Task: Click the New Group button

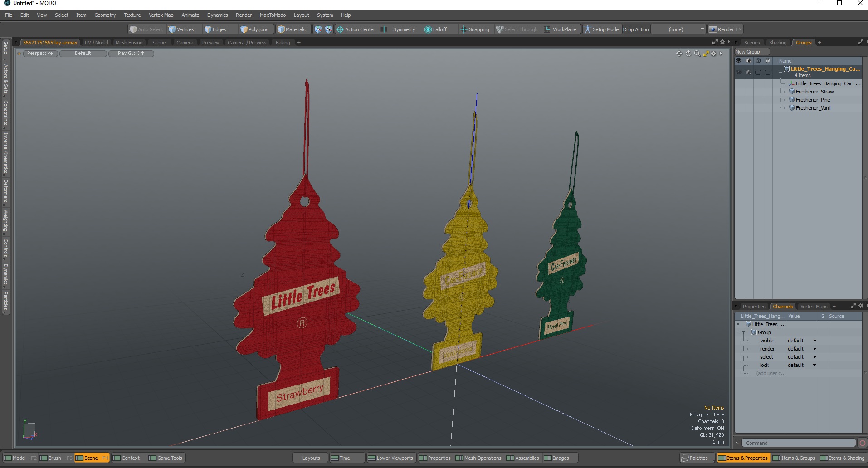Action: (x=752, y=52)
